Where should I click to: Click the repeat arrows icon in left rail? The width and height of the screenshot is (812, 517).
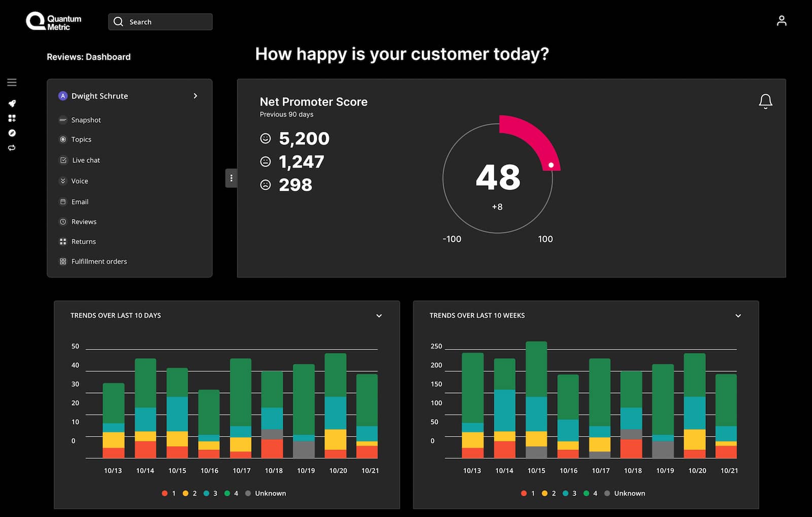point(12,148)
